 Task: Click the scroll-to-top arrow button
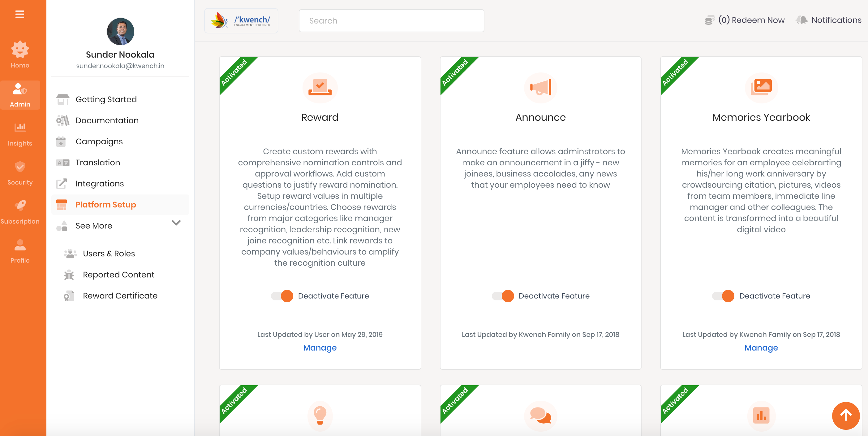point(845,415)
